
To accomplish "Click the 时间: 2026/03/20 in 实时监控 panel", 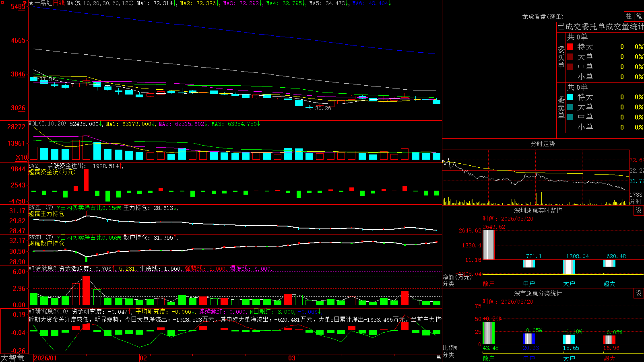I will (508, 219).
